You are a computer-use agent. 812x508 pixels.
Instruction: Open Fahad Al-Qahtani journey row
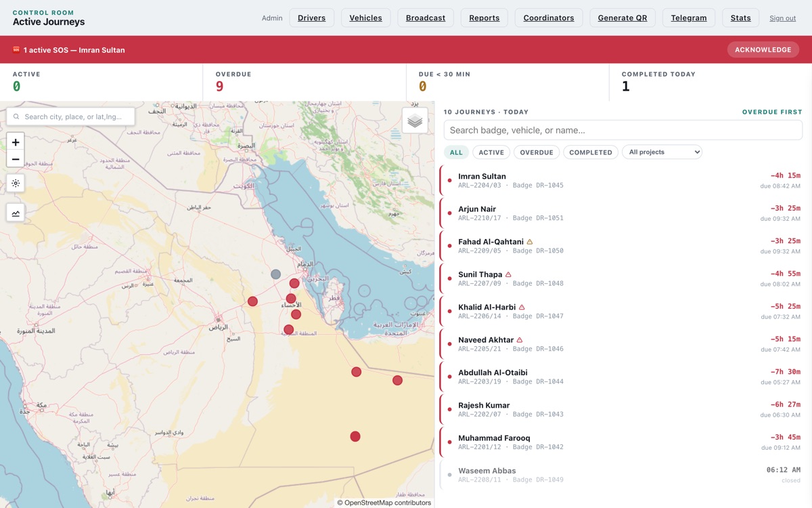[x=623, y=246]
